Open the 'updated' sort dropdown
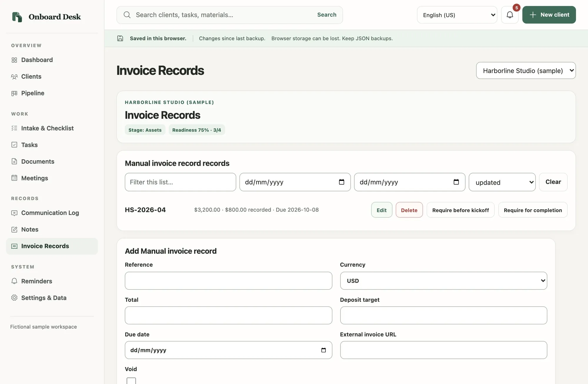588x384 pixels. tap(502, 182)
